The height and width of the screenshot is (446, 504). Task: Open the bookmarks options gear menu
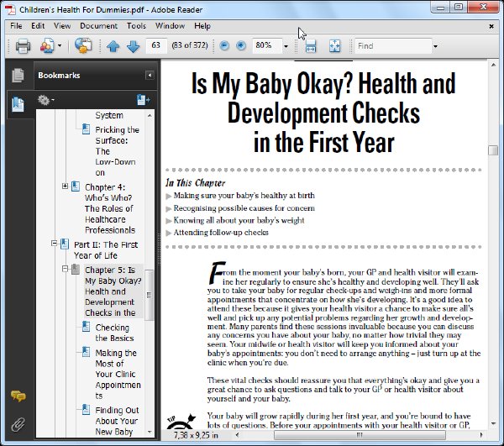45,100
